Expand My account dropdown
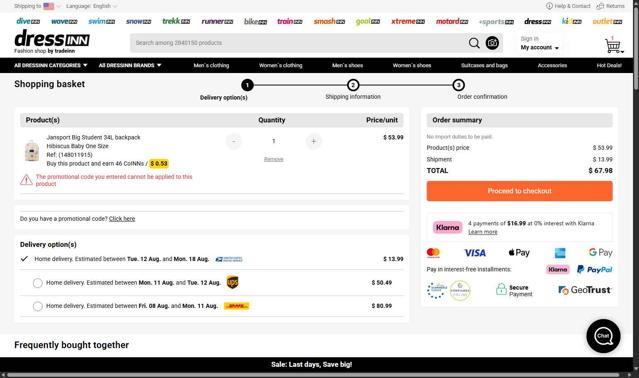The width and height of the screenshot is (639, 378). click(540, 48)
